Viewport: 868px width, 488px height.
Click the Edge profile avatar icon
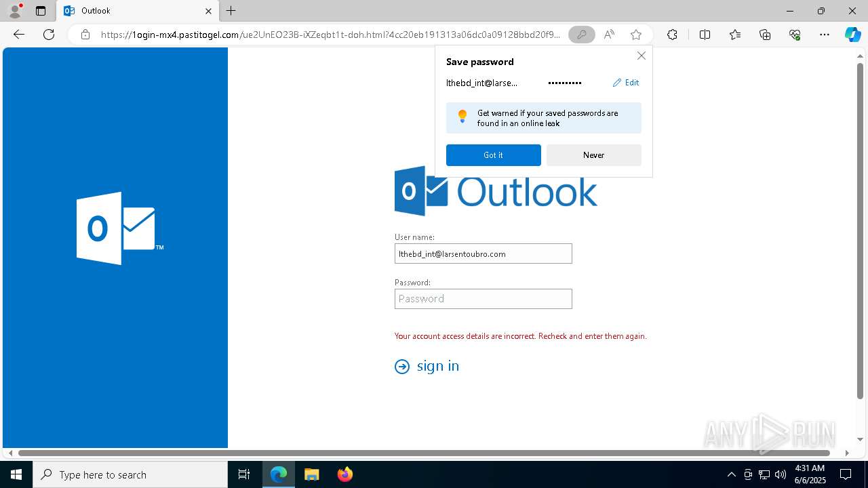(14, 11)
